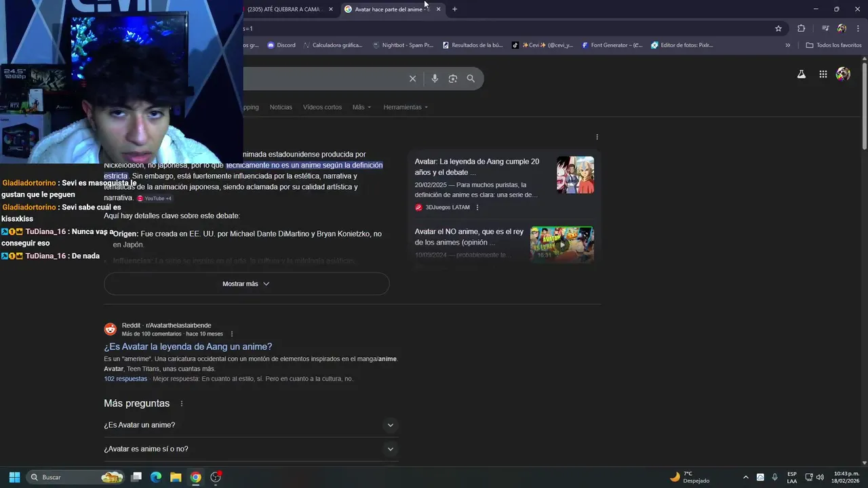Open the 'Avatar hace parte del anime' tab
Image resolution: width=868 pixels, height=488 pixels.
click(392, 9)
